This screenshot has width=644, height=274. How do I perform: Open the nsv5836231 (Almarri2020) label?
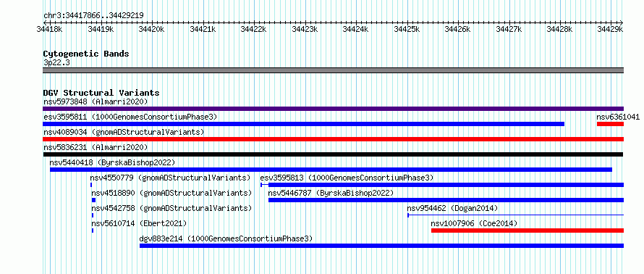96,147
